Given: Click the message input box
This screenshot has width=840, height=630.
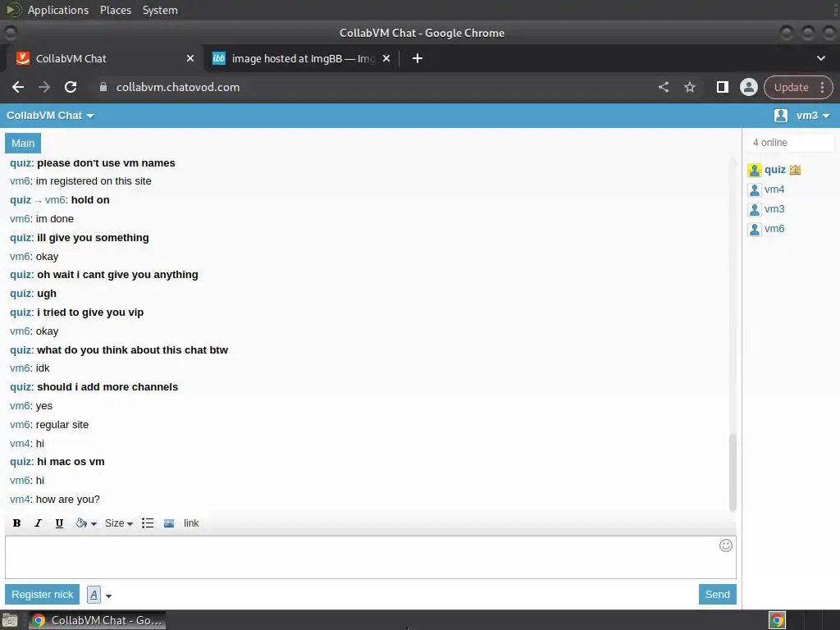Looking at the screenshot, I should point(371,557).
